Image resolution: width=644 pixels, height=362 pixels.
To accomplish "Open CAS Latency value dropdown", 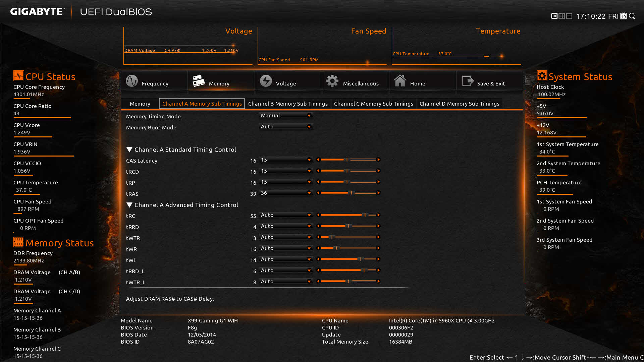I will [286, 160].
